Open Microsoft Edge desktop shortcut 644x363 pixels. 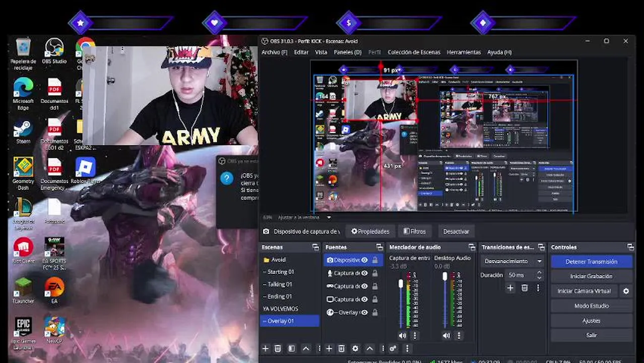(23, 94)
